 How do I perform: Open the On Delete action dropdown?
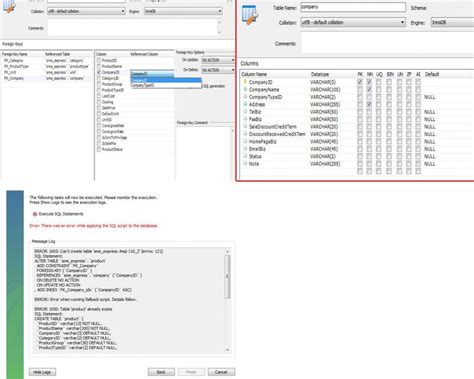click(x=218, y=70)
